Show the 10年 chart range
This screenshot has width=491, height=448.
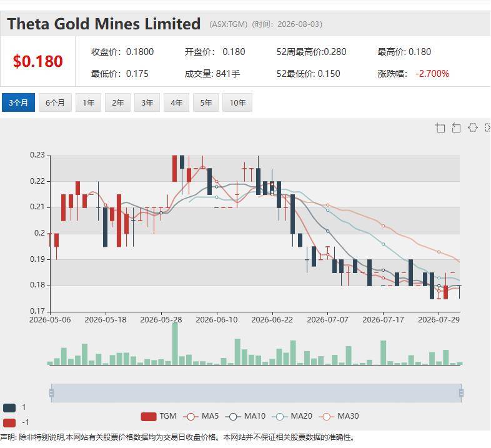[x=237, y=102]
